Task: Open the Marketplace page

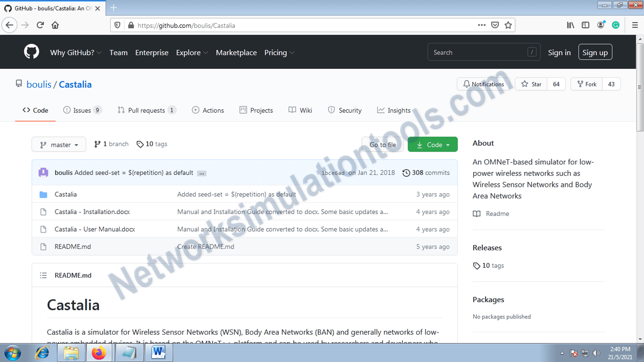Action: pyautogui.click(x=236, y=52)
